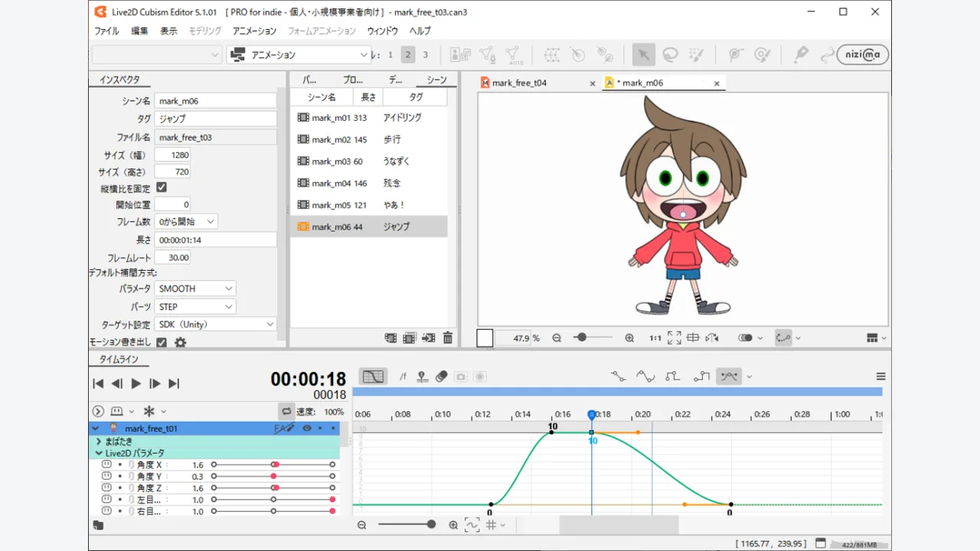
Task: Step forward one frame
Action: [155, 383]
